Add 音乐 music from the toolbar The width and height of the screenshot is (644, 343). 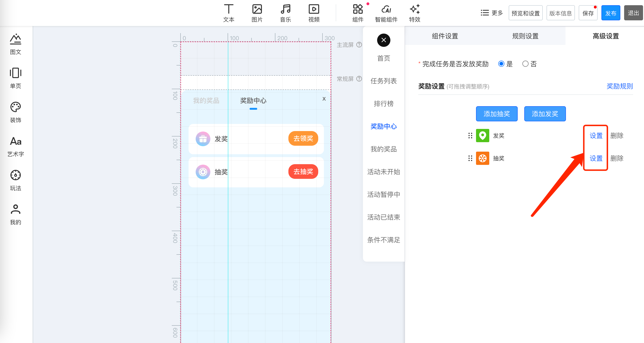(x=286, y=13)
